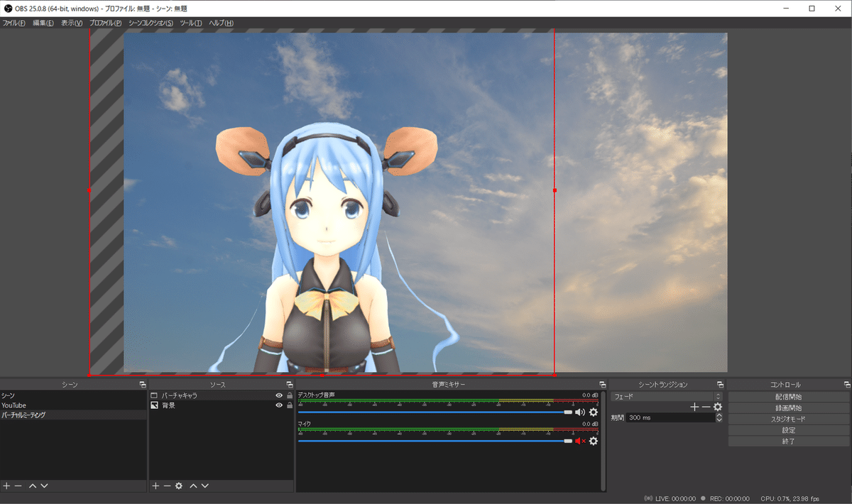Remove selected source with minus icon in ソース panel

(x=168, y=486)
